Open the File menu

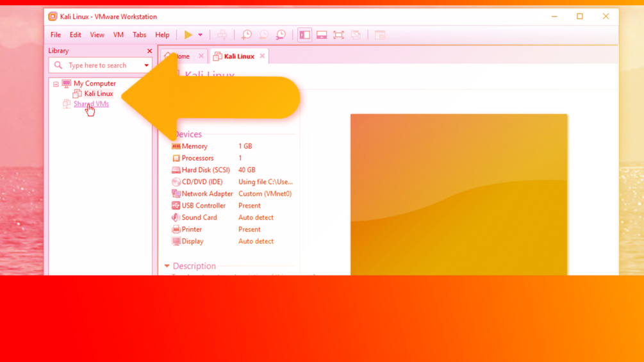pyautogui.click(x=56, y=35)
